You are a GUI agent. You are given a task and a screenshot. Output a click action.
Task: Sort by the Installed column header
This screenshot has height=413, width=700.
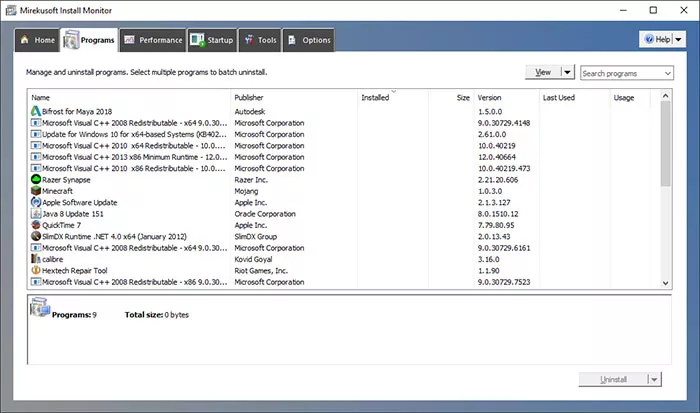[393, 97]
